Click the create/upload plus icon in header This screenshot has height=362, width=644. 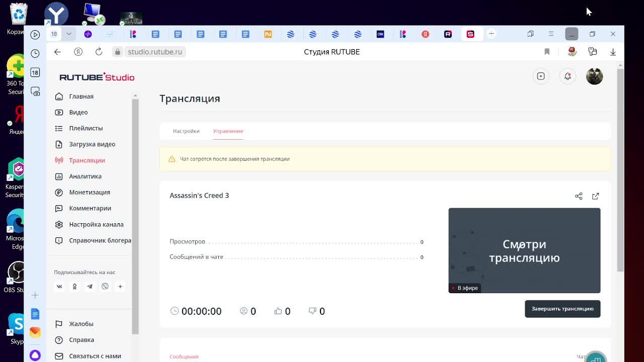pos(541,76)
